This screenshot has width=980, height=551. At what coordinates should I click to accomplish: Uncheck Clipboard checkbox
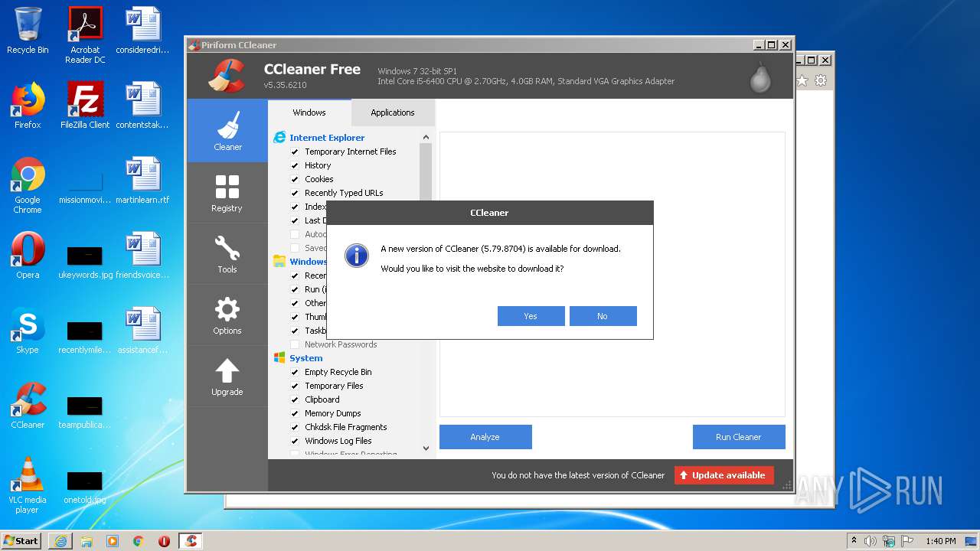295,399
